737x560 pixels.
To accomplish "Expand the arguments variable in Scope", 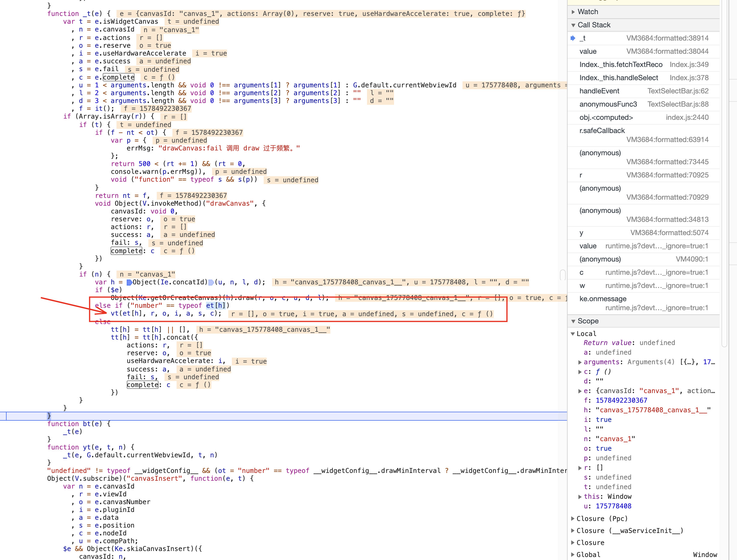I will point(580,362).
